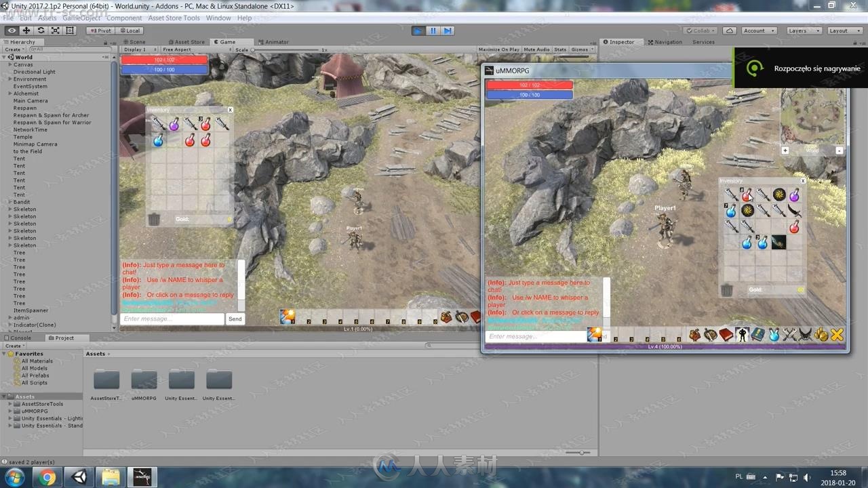Switch to the Animator tab
The width and height of the screenshot is (868, 488).
coord(273,42)
